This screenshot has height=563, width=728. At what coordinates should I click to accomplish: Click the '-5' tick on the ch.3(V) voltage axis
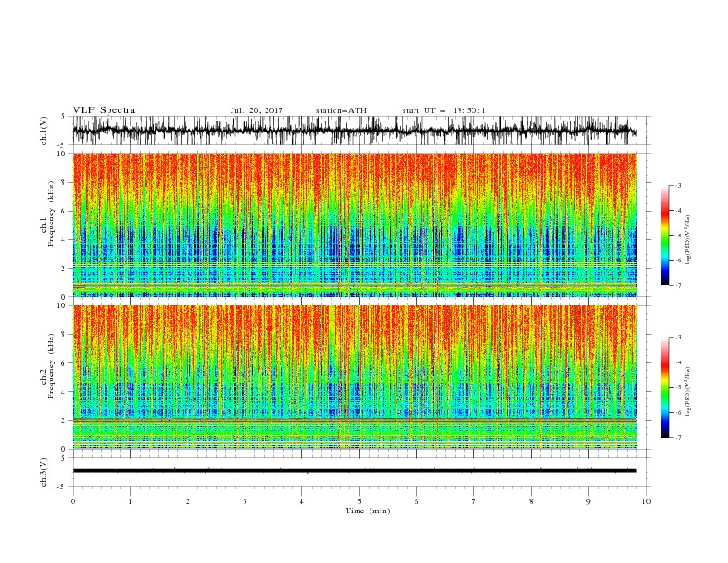[63, 487]
